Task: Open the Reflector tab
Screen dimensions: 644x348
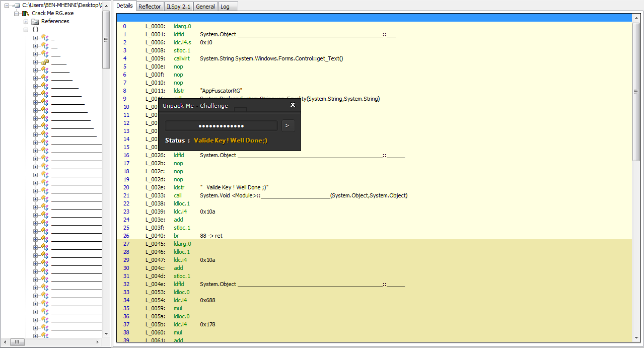Action: (x=150, y=7)
